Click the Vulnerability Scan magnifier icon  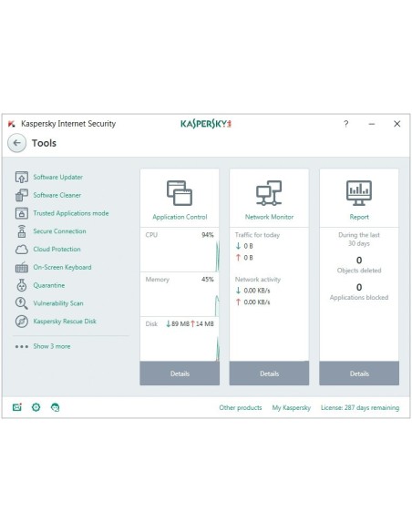(x=21, y=303)
